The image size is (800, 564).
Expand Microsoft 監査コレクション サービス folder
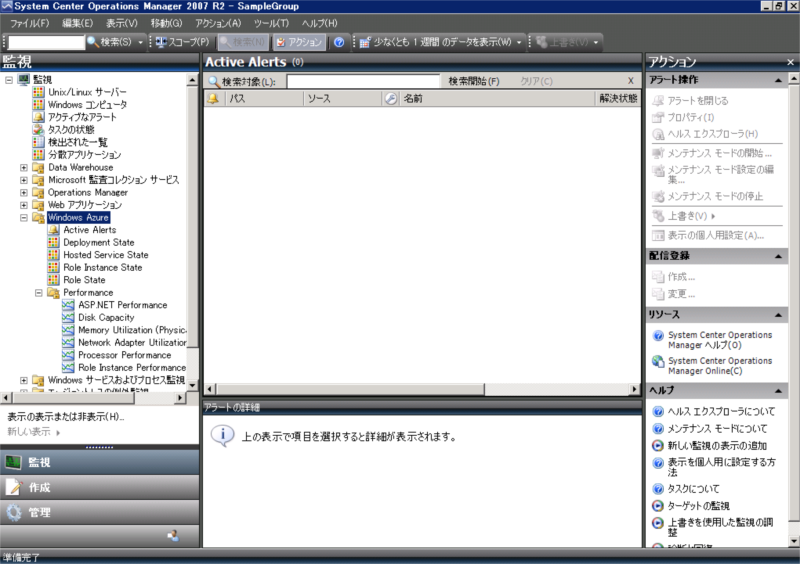coord(23,180)
